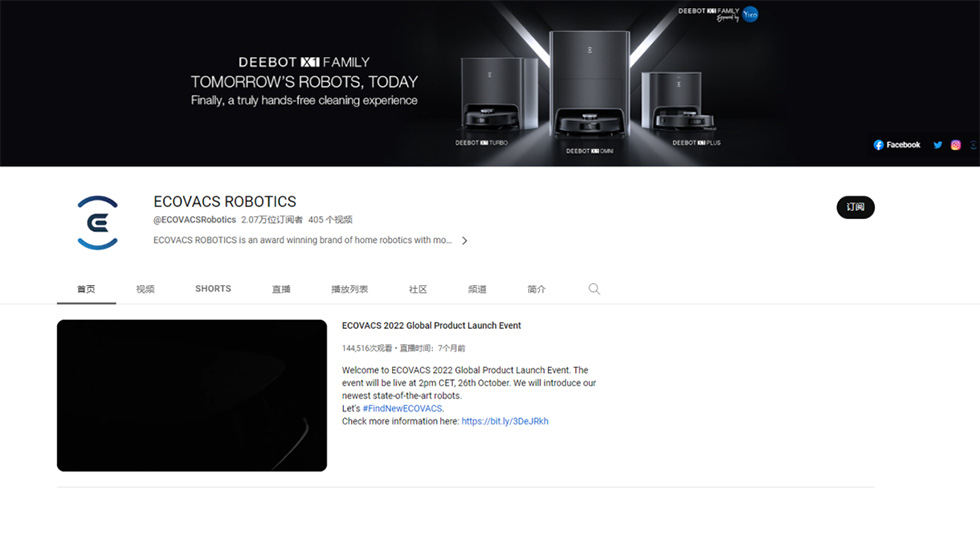Open the SHORTS tab

(x=213, y=289)
